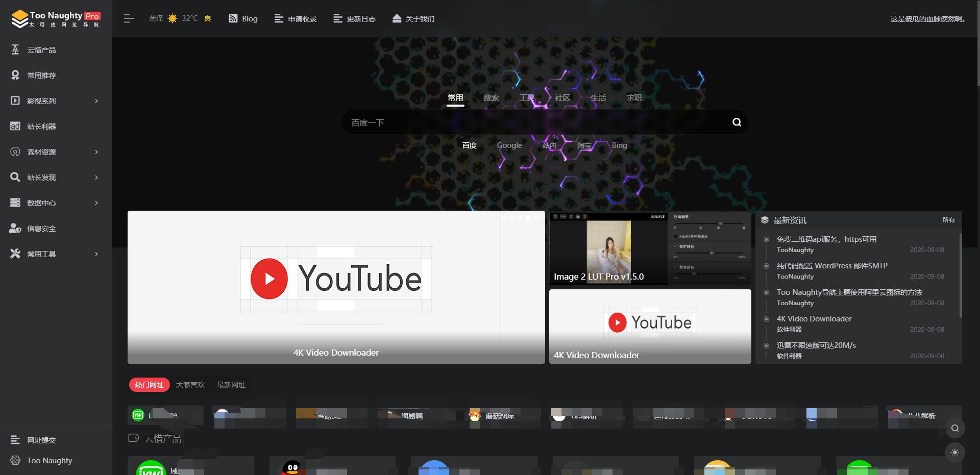Click the 站长利器 ad icon in sidebar

pyautogui.click(x=15, y=126)
